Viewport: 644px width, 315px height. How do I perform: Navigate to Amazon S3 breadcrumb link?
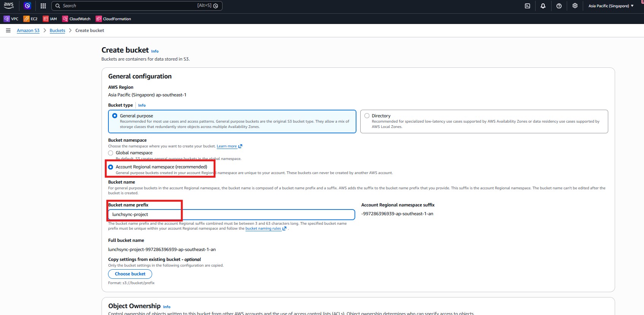(x=28, y=30)
